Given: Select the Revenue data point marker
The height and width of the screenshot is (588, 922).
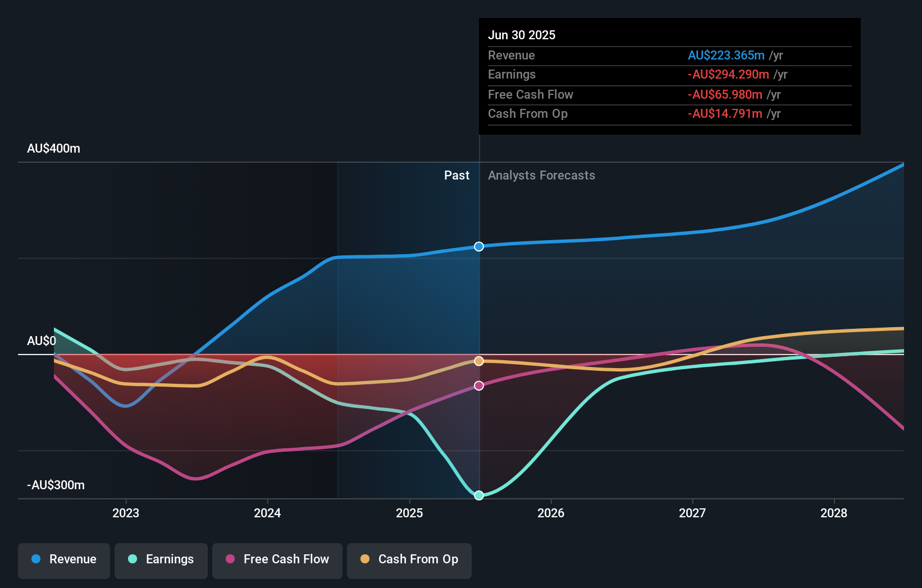Looking at the screenshot, I should point(478,246).
